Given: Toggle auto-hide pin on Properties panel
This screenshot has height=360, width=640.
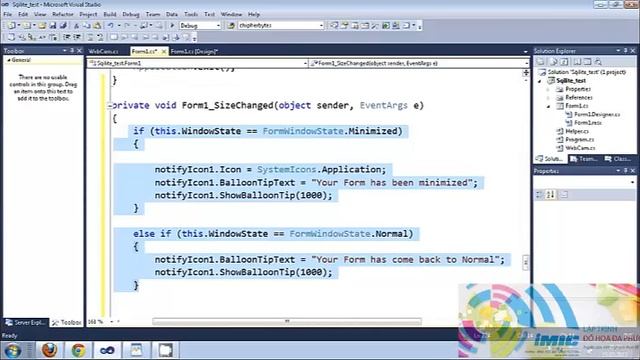Looking at the screenshot, I should 625,171.
